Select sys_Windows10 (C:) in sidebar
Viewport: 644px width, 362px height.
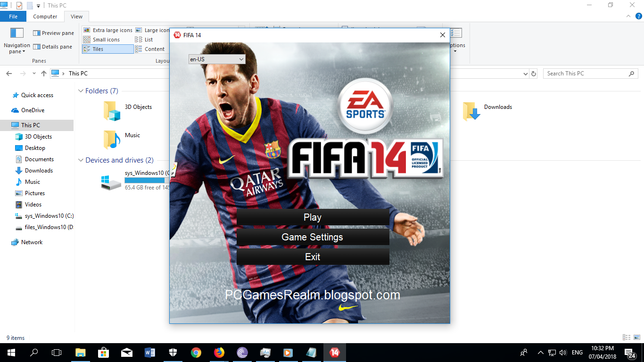tap(44, 216)
